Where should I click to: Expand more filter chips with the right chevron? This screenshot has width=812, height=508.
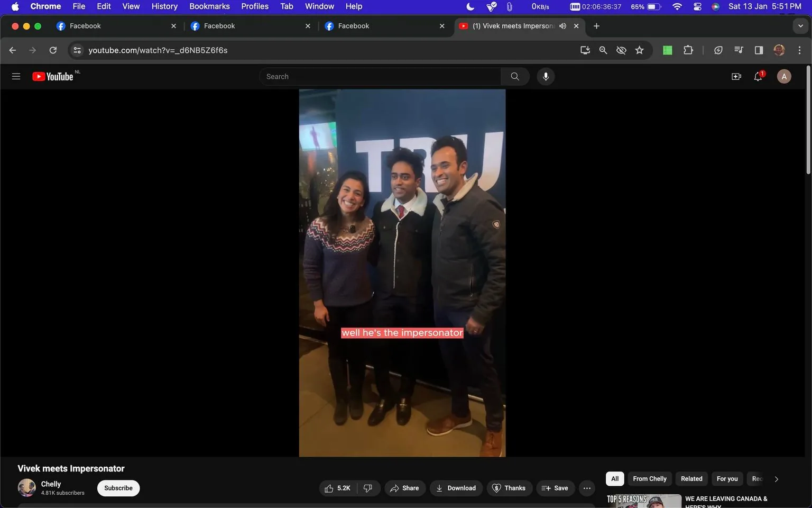coord(776,478)
